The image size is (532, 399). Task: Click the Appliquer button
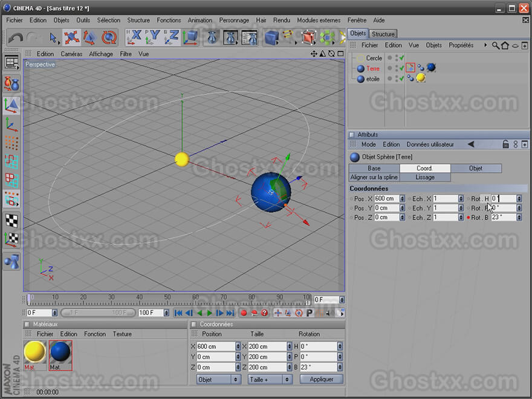point(322,379)
